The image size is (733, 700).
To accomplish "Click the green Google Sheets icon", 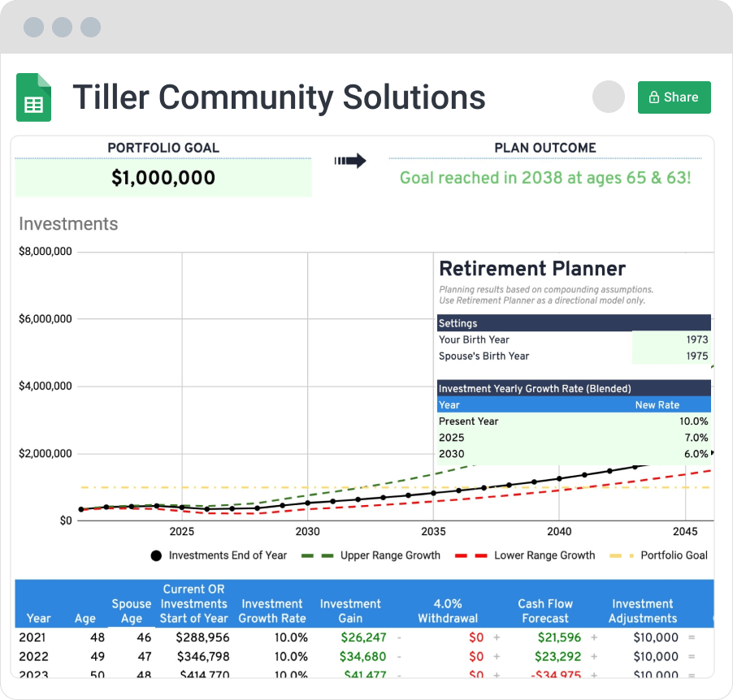I will (33, 97).
